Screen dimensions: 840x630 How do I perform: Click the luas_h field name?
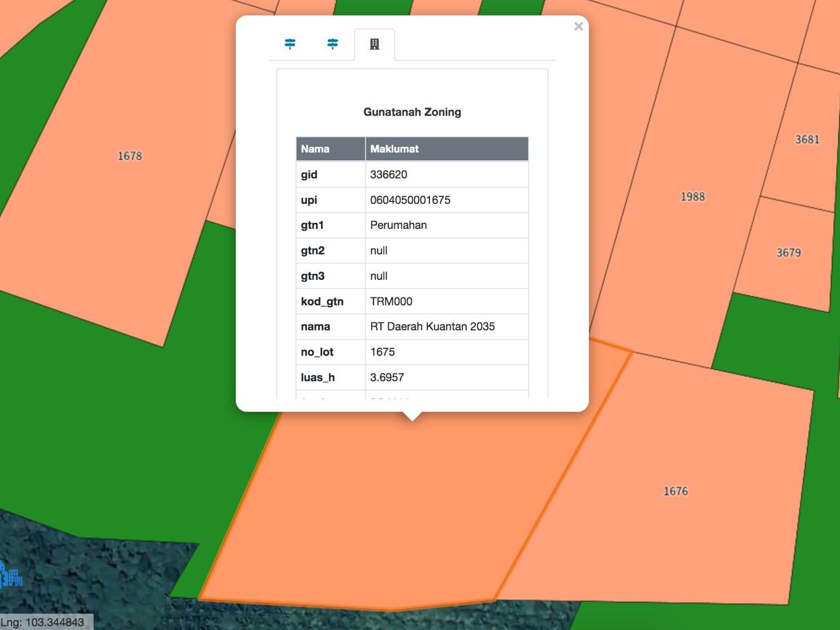(318, 378)
